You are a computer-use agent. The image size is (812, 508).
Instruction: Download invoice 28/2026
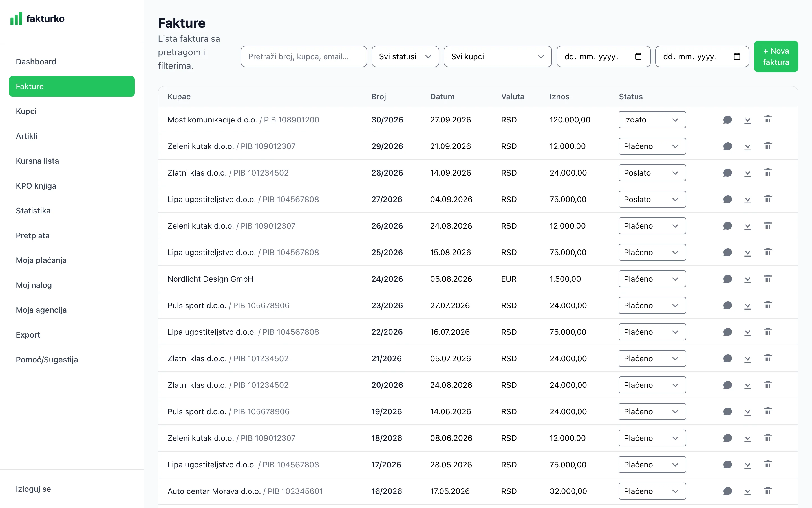pyautogui.click(x=748, y=173)
